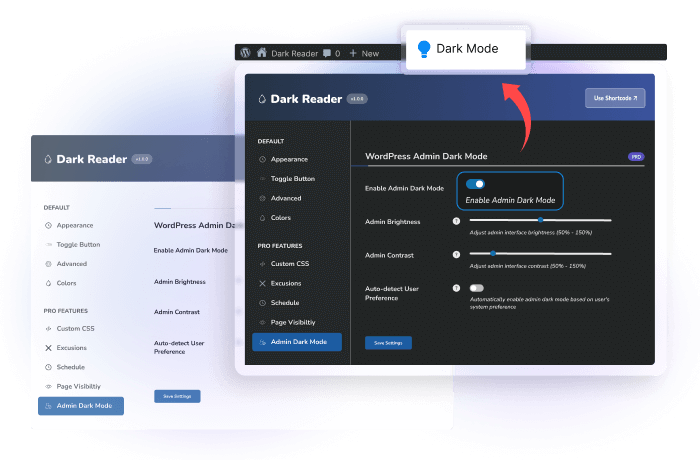Click the Exclusions X icon in the light panel
This screenshot has width=700, height=460.
coord(48,348)
